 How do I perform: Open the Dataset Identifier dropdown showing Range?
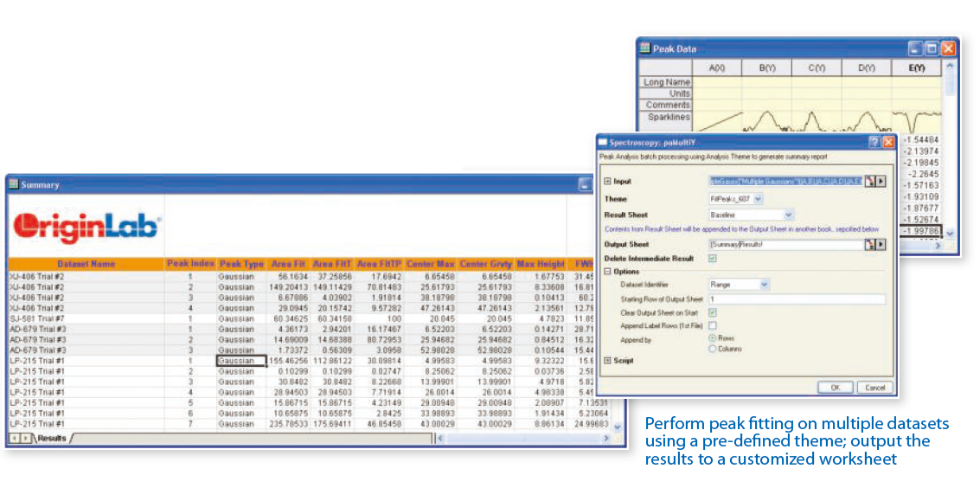point(764,285)
